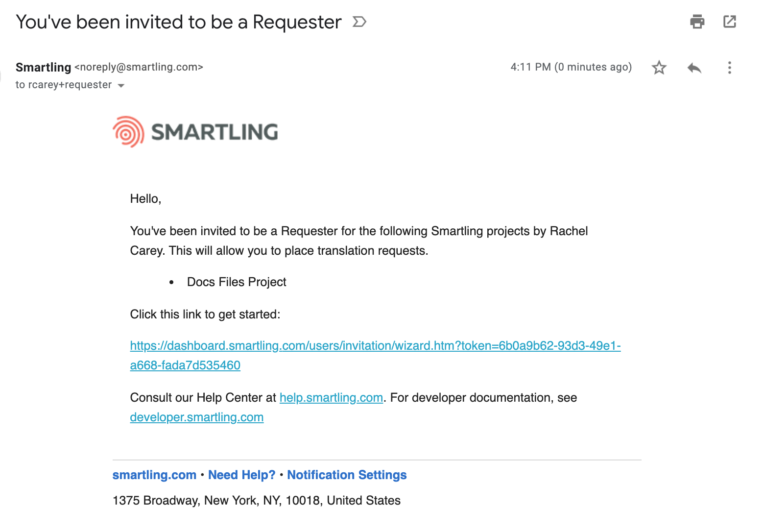Image resolution: width=763 pixels, height=532 pixels.
Task: Visit help.smartling.com Help Center link
Action: (331, 397)
